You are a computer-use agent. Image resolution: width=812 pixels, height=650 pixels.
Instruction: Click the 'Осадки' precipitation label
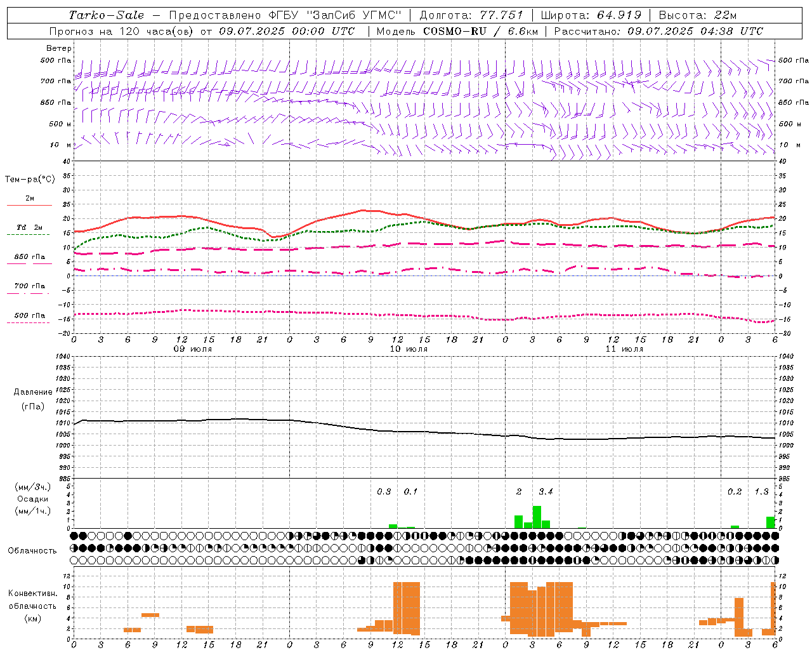pyautogui.click(x=33, y=499)
